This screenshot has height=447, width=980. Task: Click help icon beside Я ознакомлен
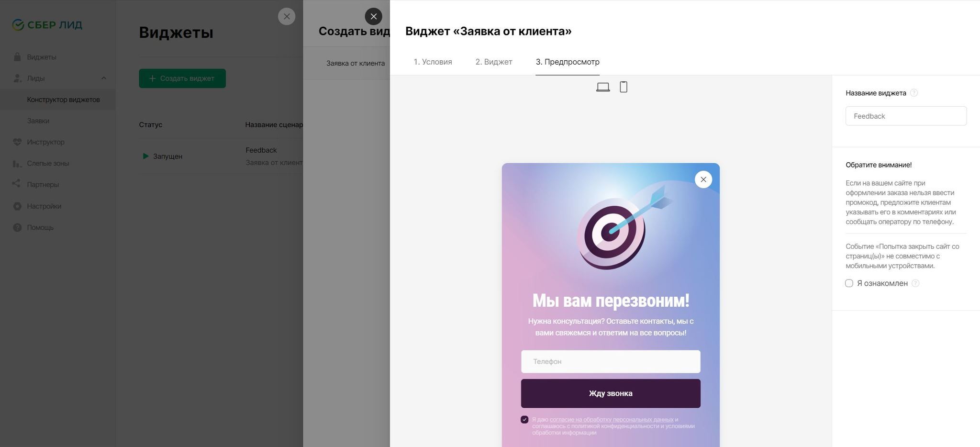coord(915,283)
